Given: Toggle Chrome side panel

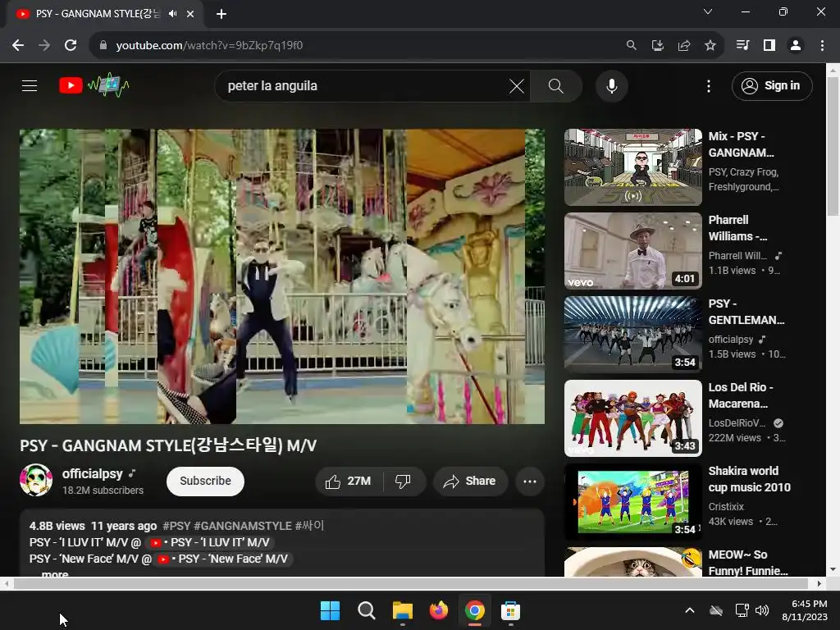Looking at the screenshot, I should pos(769,46).
